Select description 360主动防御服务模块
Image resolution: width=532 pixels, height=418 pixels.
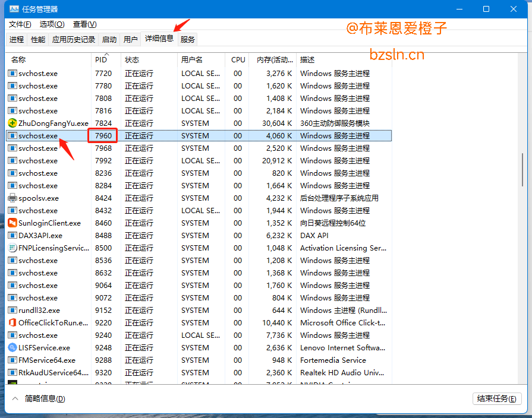point(335,123)
